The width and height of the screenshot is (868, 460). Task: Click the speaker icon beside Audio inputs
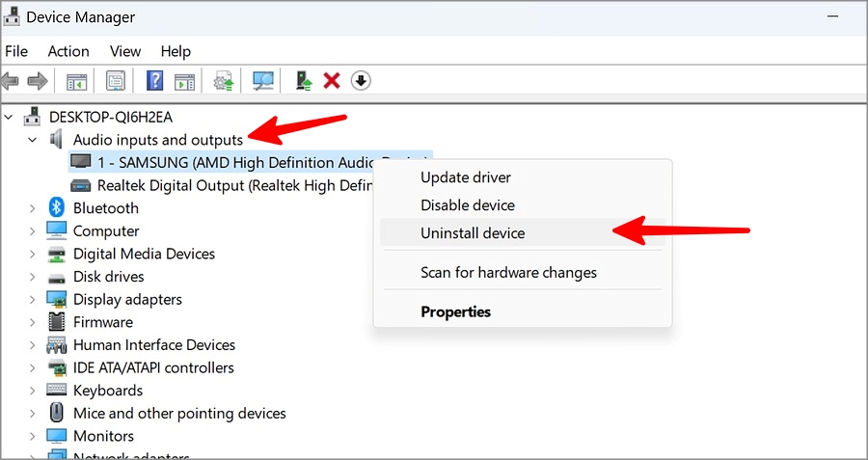(56, 140)
